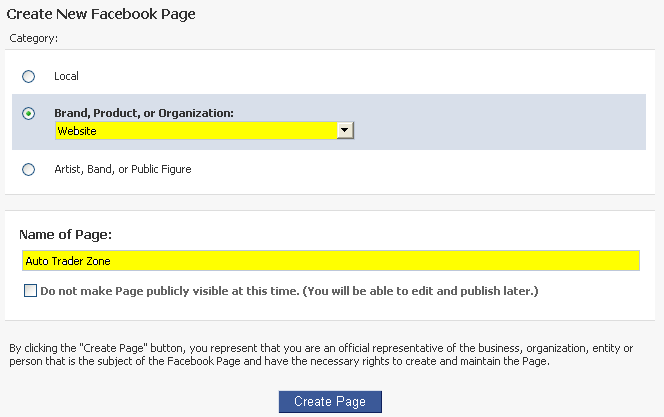Focus the Name of Page input field
664x417 pixels.
click(x=330, y=261)
